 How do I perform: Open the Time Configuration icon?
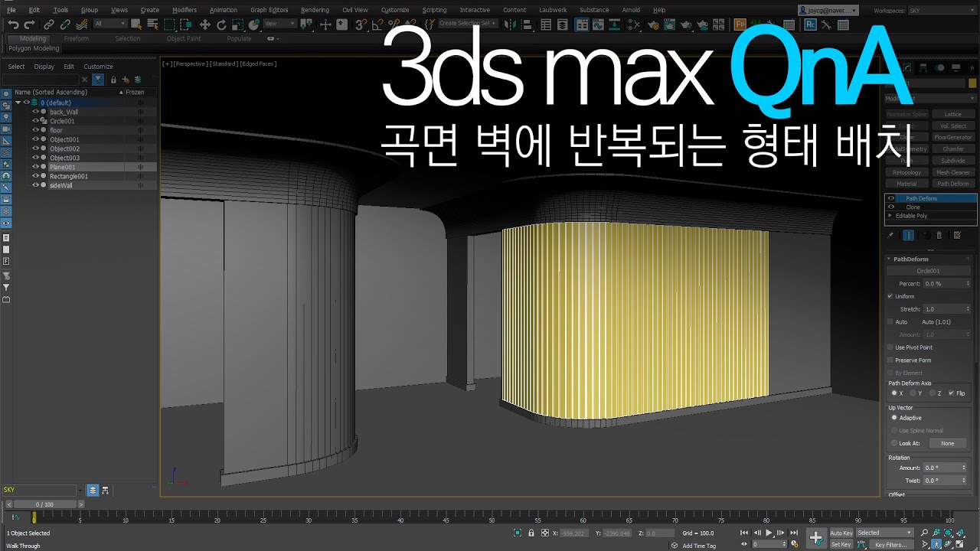(x=794, y=544)
